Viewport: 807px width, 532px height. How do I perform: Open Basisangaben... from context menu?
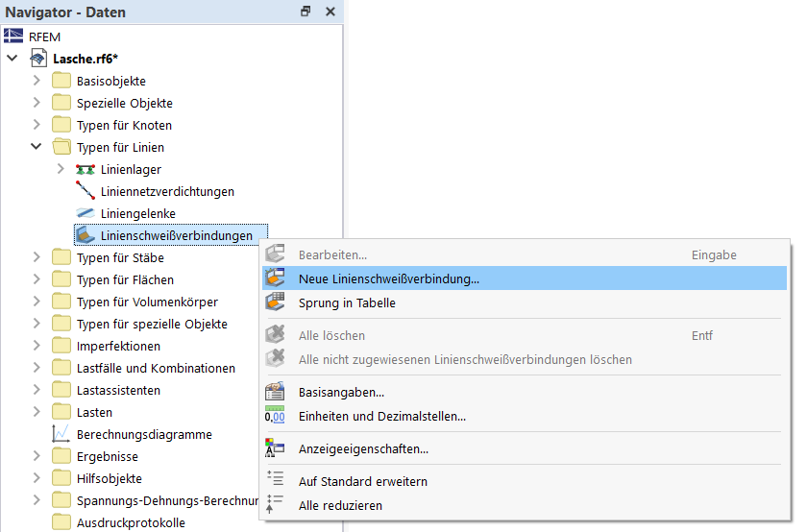(x=525, y=392)
